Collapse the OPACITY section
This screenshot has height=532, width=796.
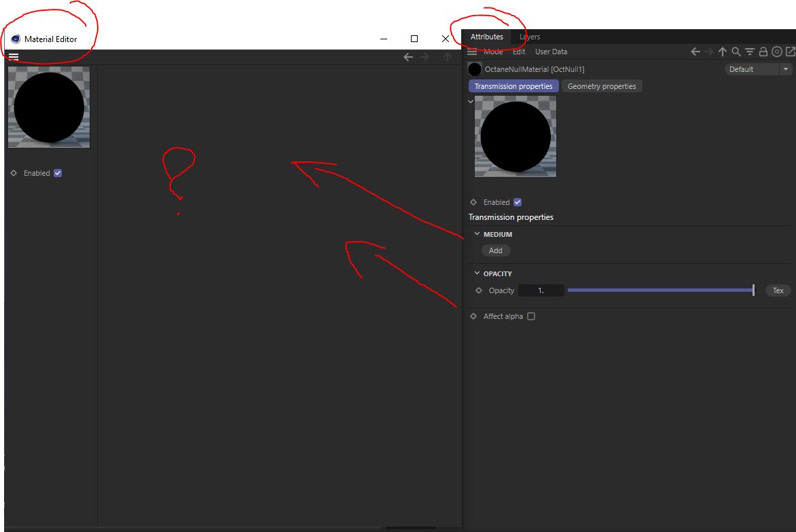(x=477, y=273)
